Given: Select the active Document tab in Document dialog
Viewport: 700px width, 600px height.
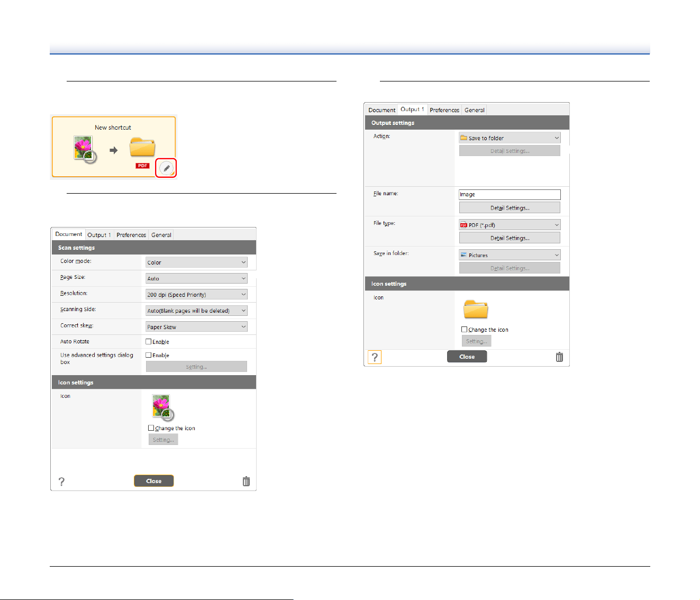Looking at the screenshot, I should coord(69,234).
